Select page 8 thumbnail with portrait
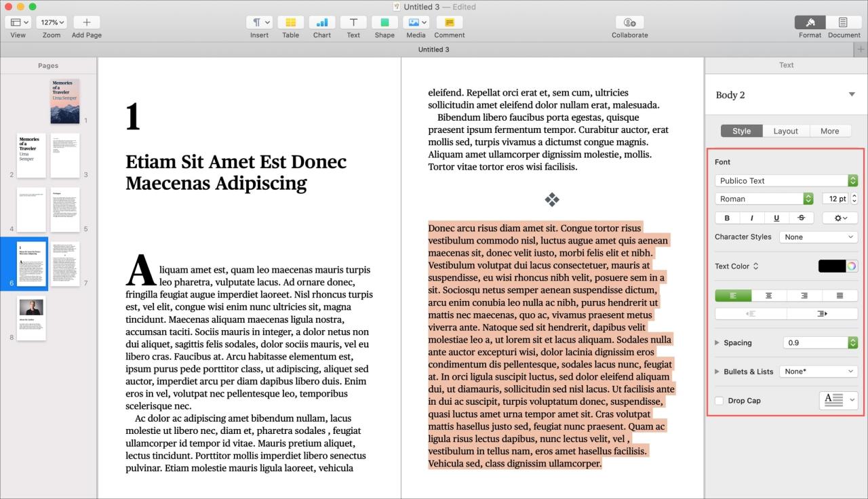This screenshot has height=499, width=868. [31, 318]
